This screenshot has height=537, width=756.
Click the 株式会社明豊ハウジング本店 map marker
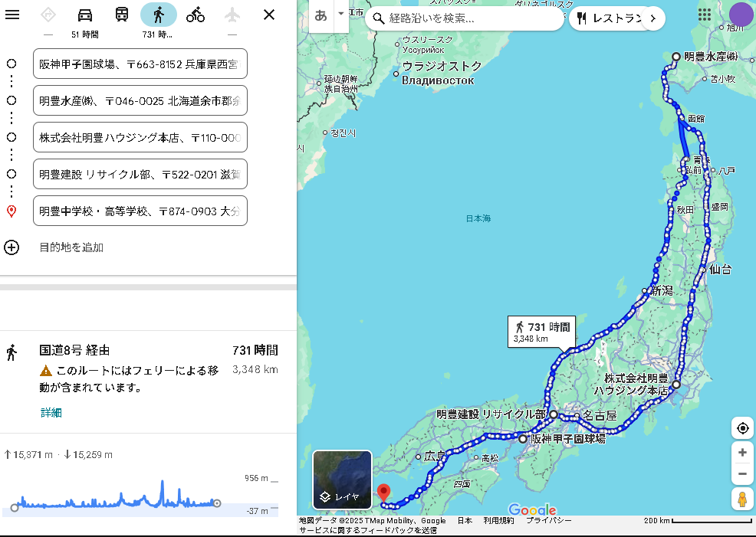pos(676,385)
